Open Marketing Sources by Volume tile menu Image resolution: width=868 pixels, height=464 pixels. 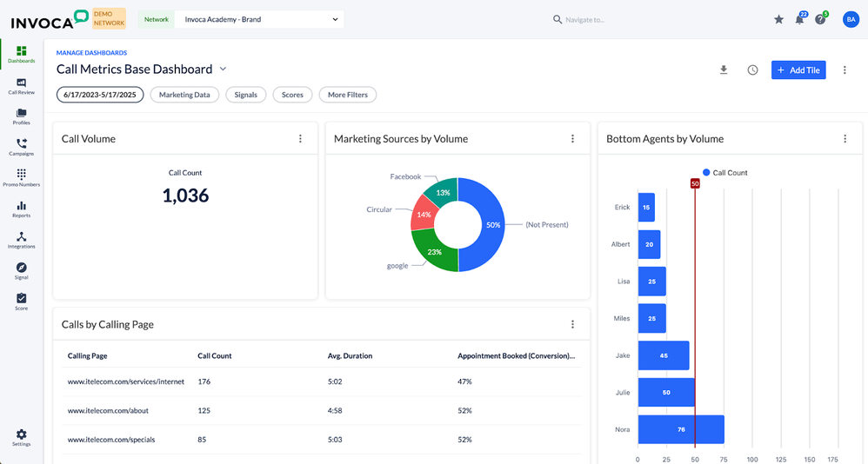click(573, 139)
